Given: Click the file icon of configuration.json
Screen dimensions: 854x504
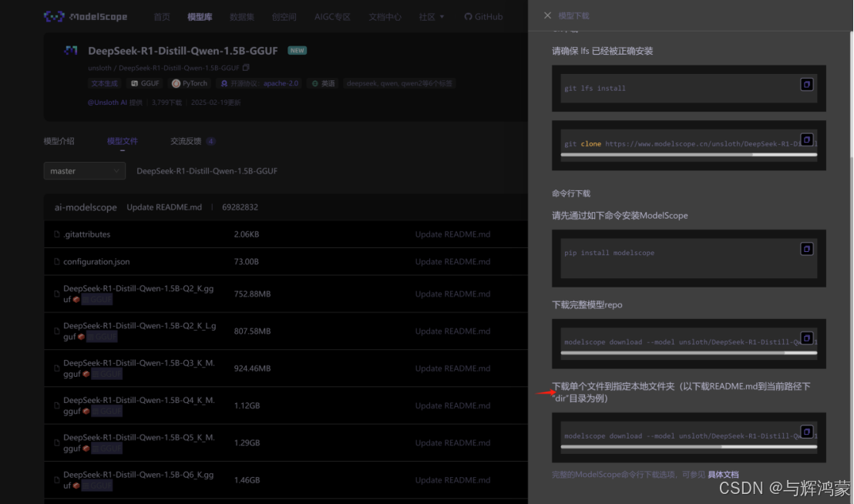Looking at the screenshot, I should [x=56, y=262].
